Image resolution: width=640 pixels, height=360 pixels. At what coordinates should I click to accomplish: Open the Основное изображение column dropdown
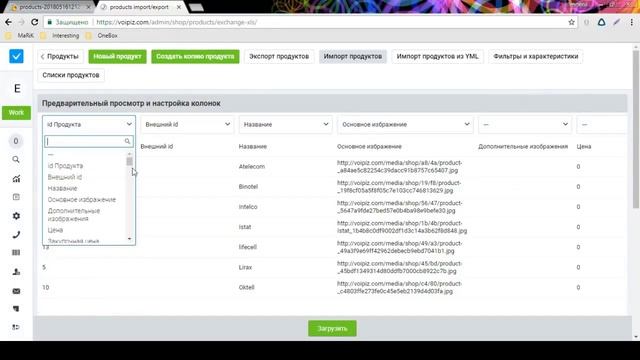(405, 124)
